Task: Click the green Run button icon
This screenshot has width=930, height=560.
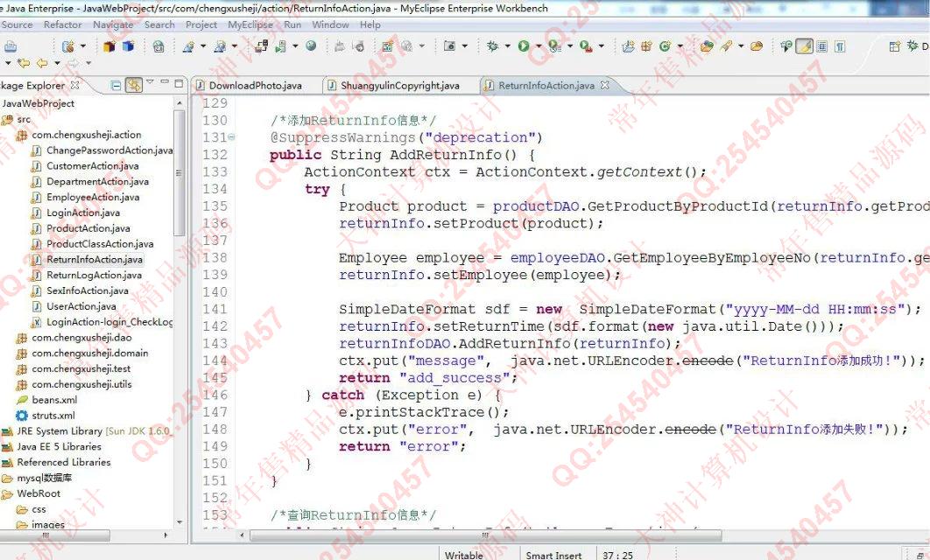Action: (x=524, y=45)
